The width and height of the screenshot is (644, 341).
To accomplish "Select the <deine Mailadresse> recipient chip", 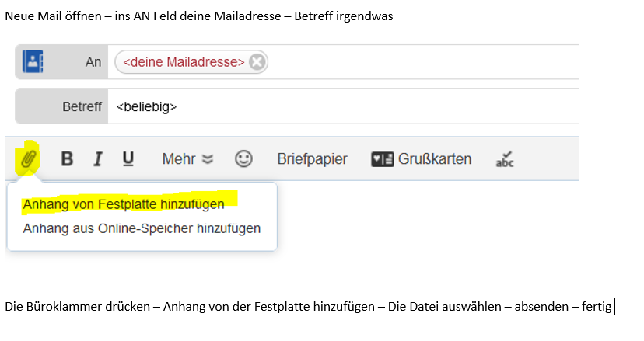I will [x=184, y=62].
